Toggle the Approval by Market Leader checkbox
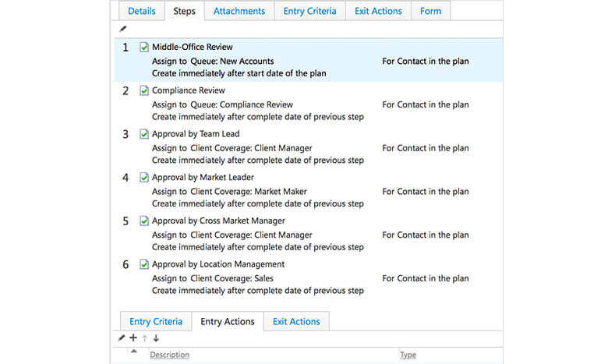 144,177
